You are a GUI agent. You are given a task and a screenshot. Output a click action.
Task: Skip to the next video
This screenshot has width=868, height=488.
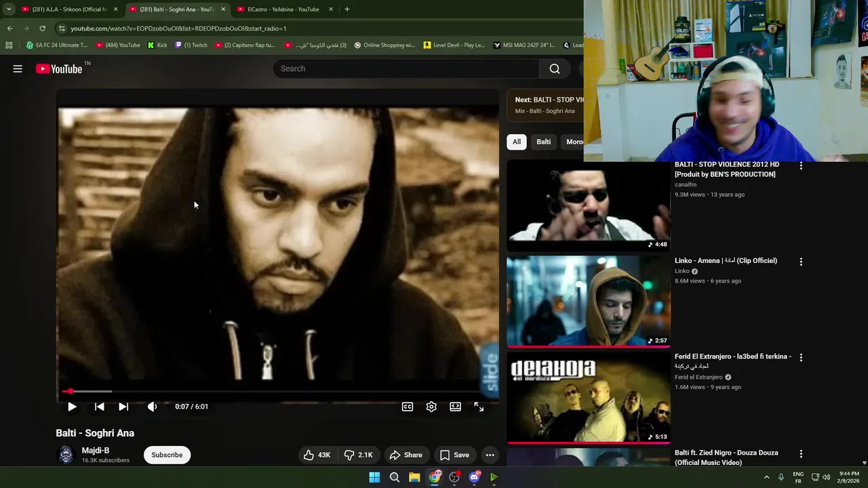(x=123, y=407)
